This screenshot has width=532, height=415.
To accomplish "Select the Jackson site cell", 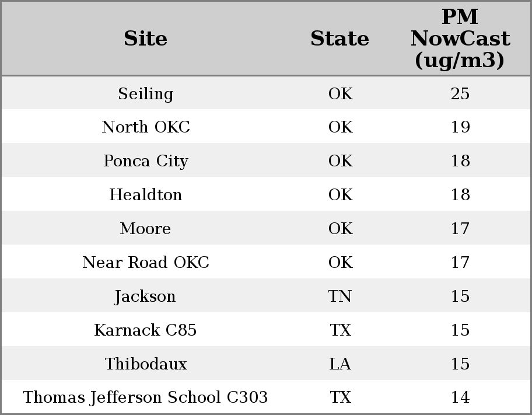I will 145,297.
